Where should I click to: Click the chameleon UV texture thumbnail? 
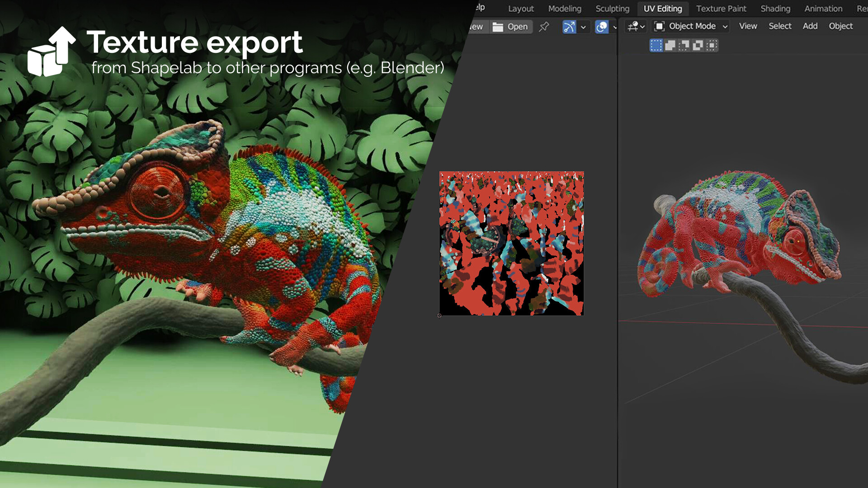(x=511, y=243)
